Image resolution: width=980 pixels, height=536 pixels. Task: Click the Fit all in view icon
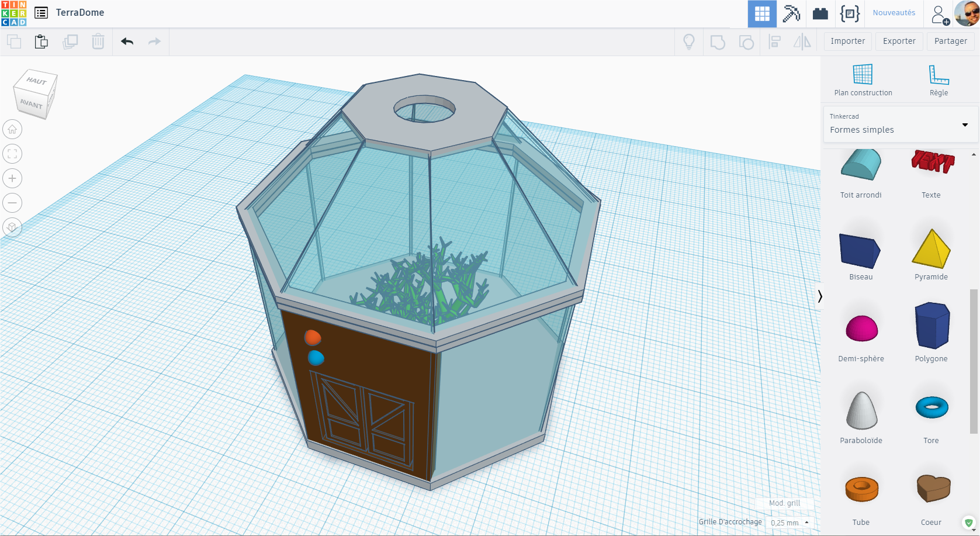click(12, 154)
